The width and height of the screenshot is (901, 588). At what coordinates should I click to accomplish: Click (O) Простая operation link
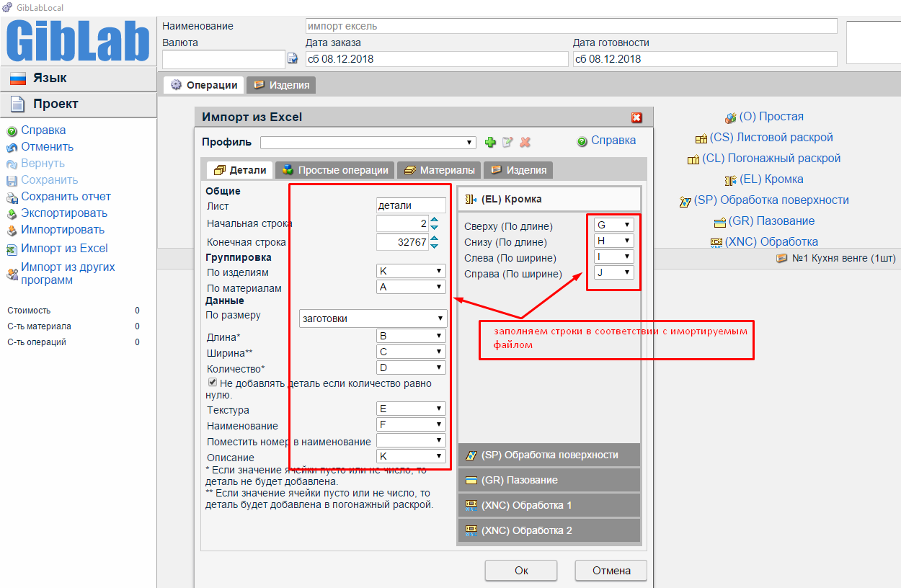click(x=771, y=117)
